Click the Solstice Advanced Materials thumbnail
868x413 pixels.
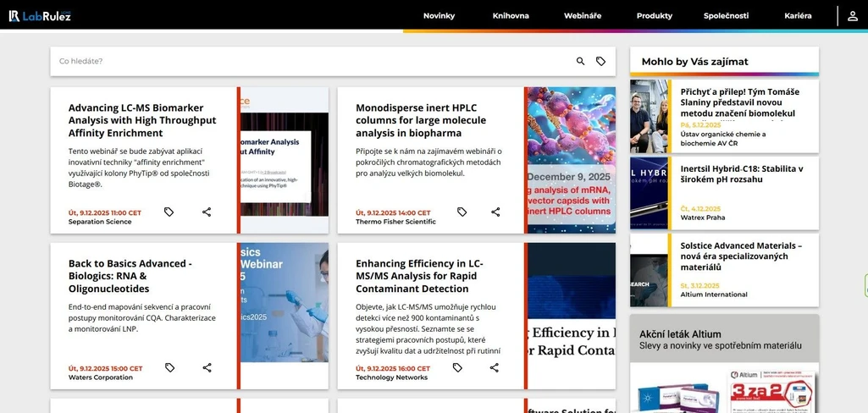pos(649,270)
